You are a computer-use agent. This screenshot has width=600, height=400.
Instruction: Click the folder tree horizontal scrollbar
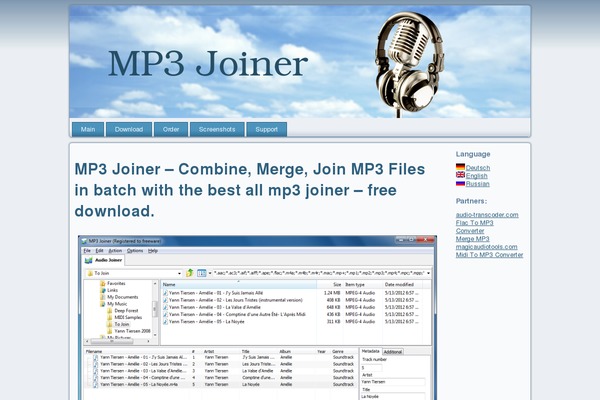coord(118,341)
